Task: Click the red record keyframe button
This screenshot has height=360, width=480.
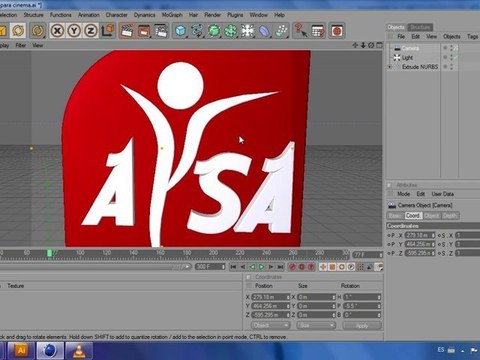Action: (x=292, y=267)
